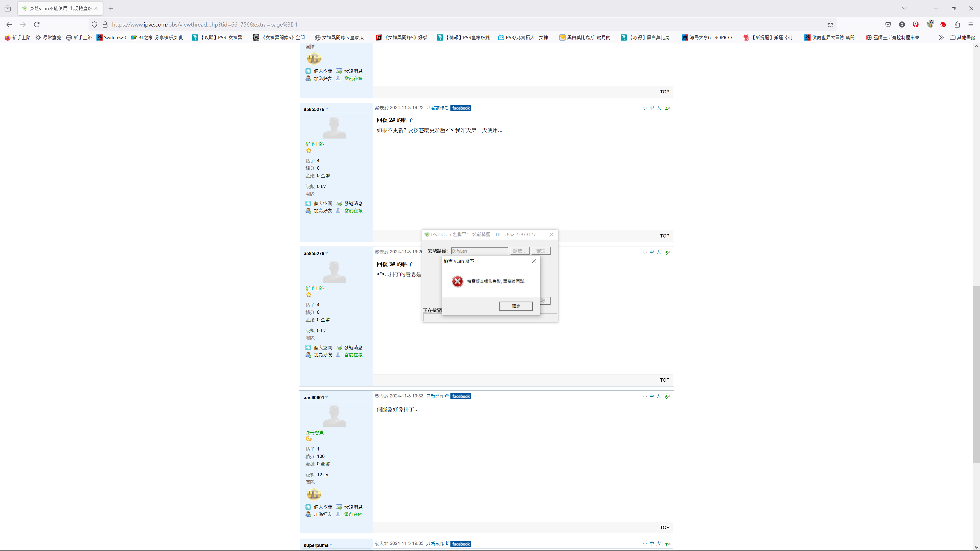Open the Firefox application menu

(x=971, y=24)
